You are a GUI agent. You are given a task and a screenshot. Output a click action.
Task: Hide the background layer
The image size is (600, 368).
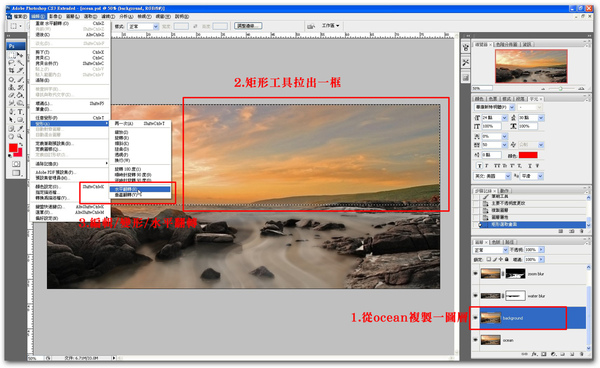(476, 318)
